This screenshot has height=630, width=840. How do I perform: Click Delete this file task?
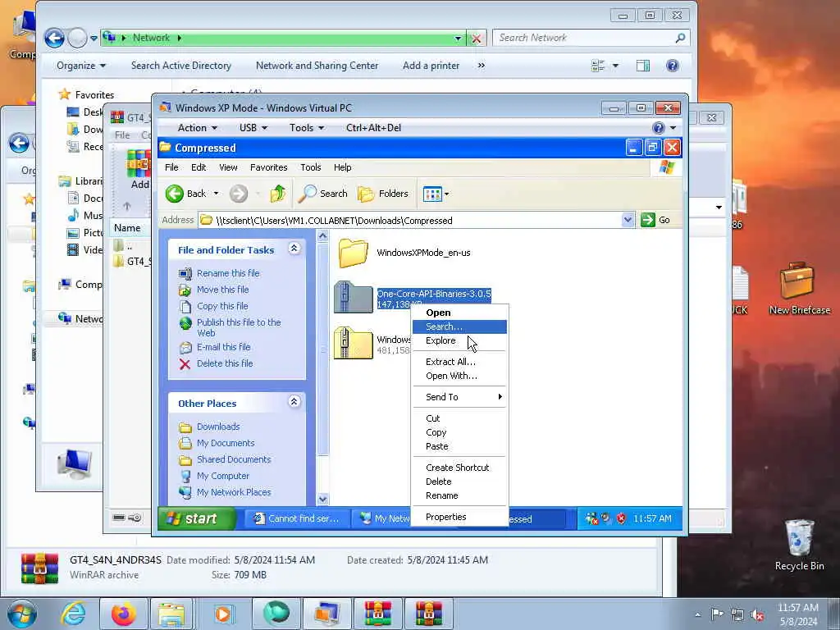[225, 363]
